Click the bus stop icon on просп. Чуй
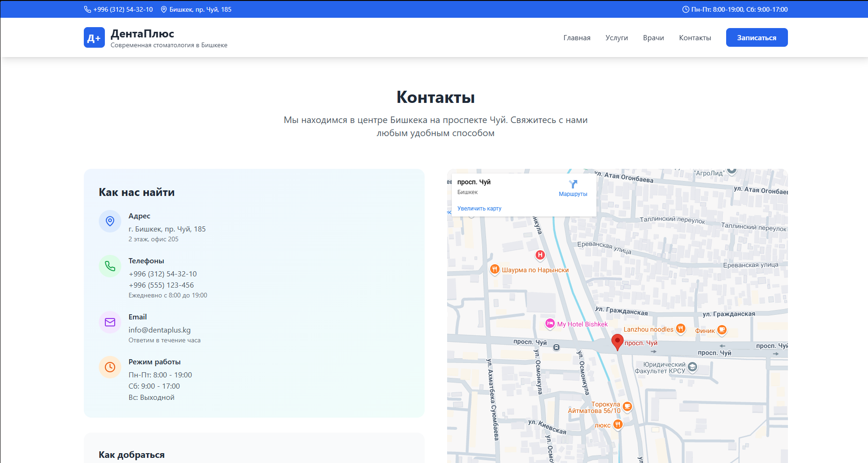The width and height of the screenshot is (868, 463). (556, 347)
